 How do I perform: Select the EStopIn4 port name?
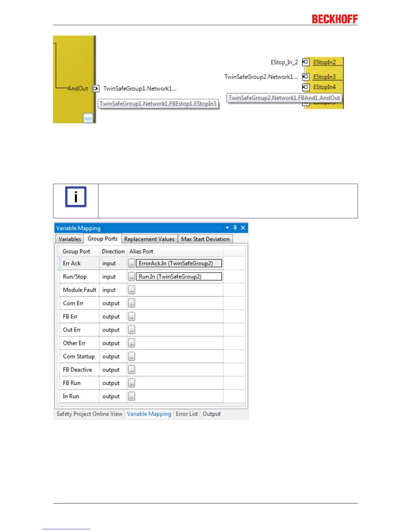324,87
